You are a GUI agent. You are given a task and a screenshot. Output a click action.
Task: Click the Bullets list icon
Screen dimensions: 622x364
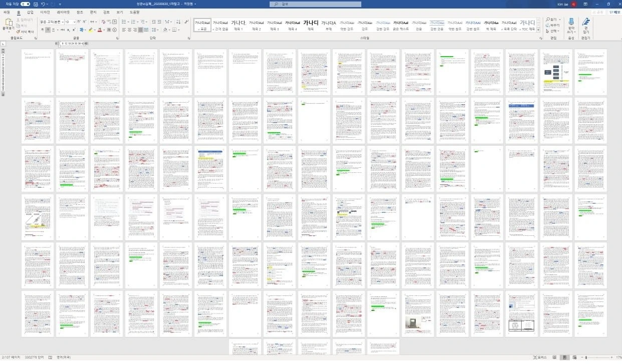click(x=123, y=22)
